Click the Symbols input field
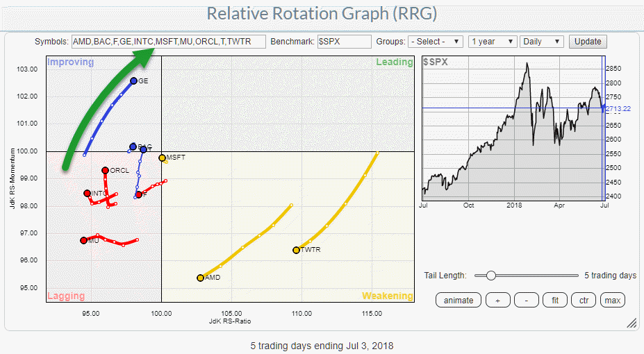The height and width of the screenshot is (354, 644). [168, 42]
